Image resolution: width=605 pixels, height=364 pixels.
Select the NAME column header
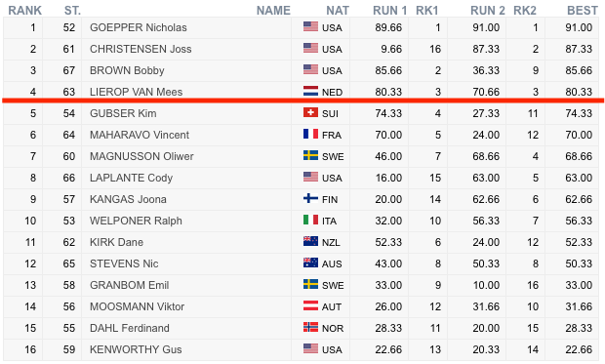(273, 11)
